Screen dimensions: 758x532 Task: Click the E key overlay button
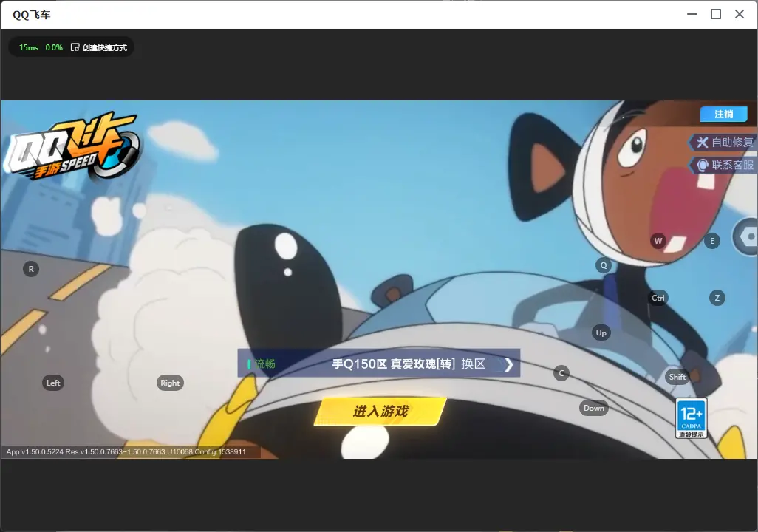pyautogui.click(x=712, y=241)
